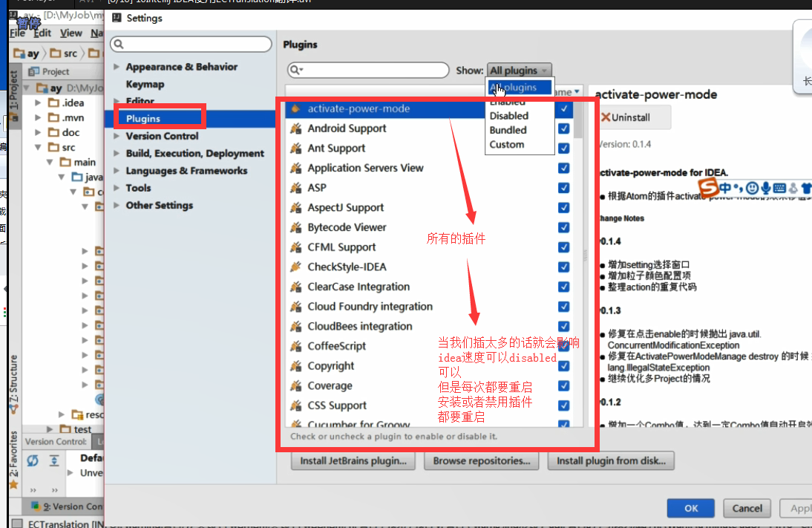Uncheck the CFML Support checkbox

[564, 247]
